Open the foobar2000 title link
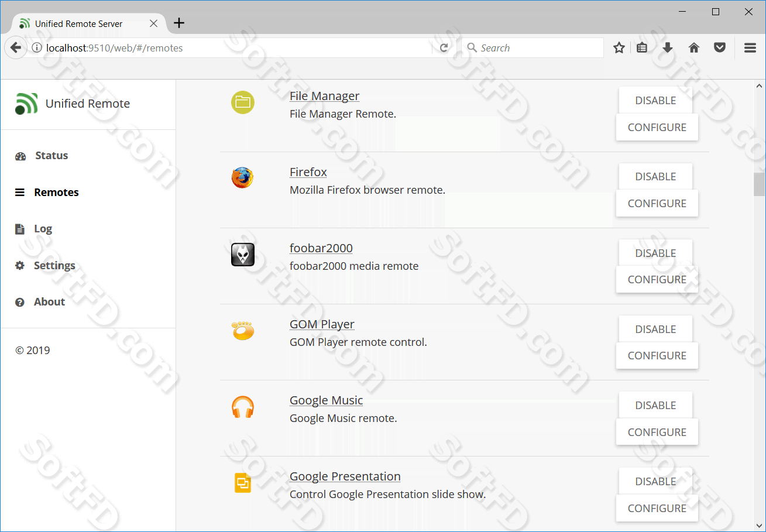Viewport: 766px width, 532px height. [321, 248]
